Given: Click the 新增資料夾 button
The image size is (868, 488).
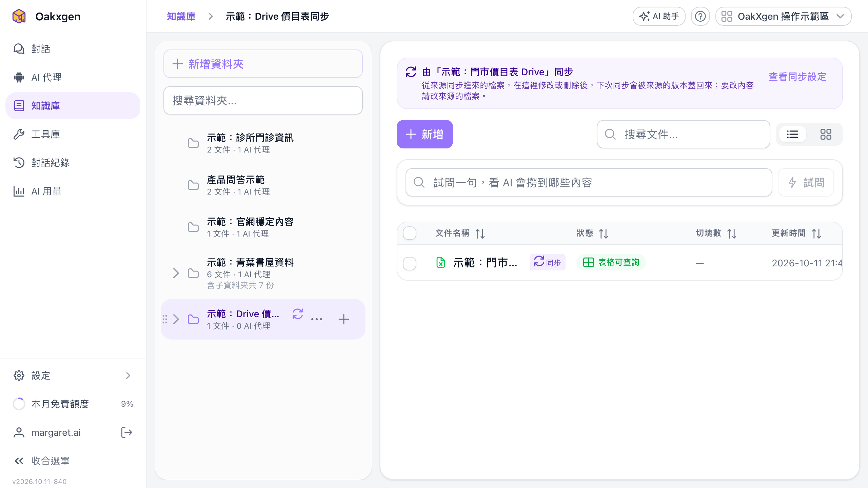Looking at the screenshot, I should point(263,64).
